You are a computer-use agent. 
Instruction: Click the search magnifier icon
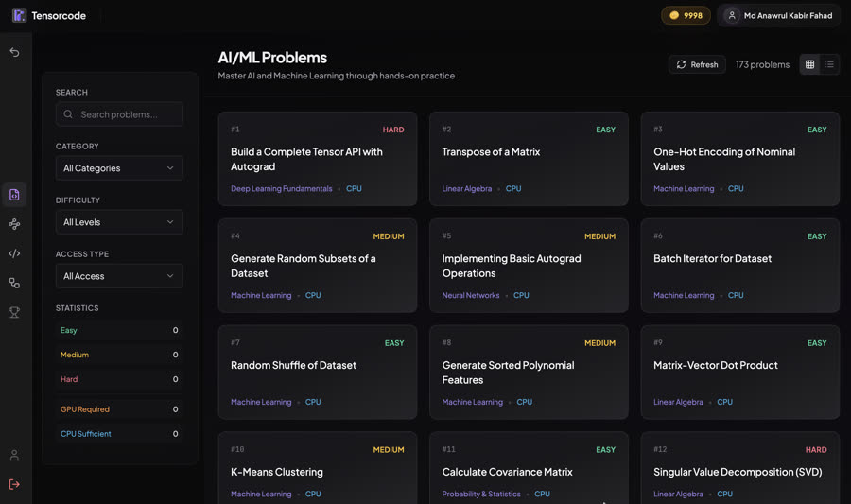68,114
